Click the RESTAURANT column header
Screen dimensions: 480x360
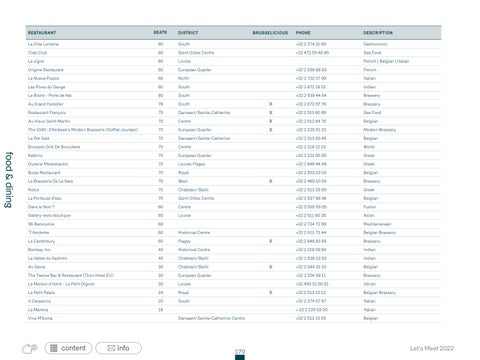(x=42, y=33)
